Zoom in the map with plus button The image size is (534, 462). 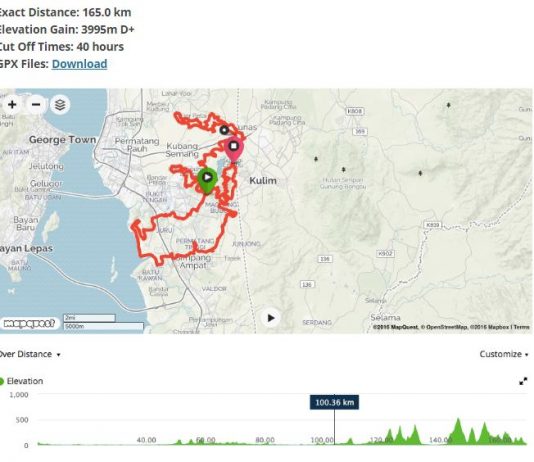(x=12, y=105)
